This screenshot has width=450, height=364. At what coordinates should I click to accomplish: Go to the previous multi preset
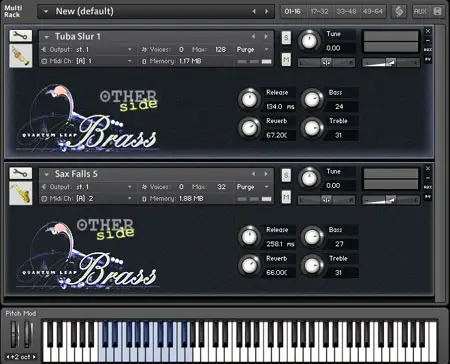[254, 11]
